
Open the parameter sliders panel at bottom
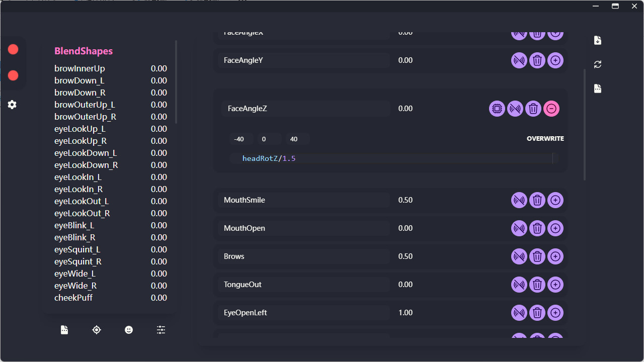click(x=161, y=330)
